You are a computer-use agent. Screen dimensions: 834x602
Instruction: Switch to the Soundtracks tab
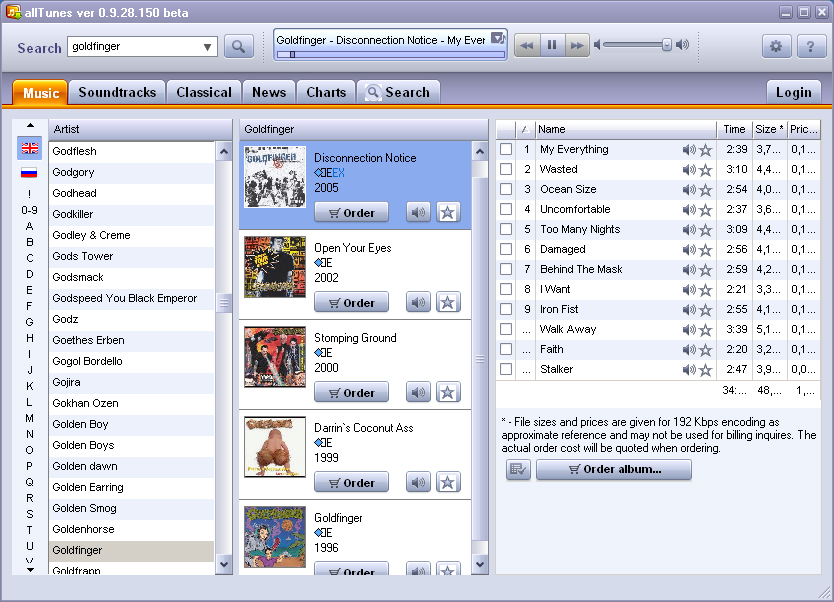pyautogui.click(x=117, y=92)
